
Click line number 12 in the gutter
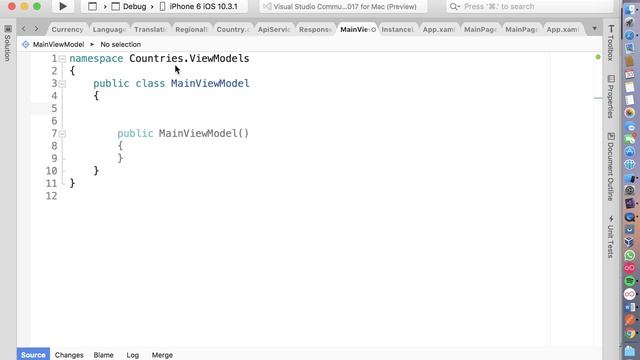tap(51, 196)
